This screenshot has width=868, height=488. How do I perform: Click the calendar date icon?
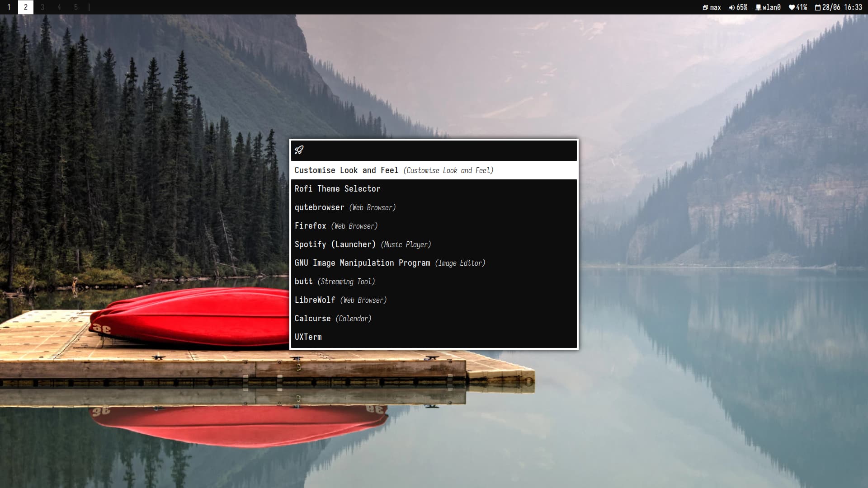point(818,7)
